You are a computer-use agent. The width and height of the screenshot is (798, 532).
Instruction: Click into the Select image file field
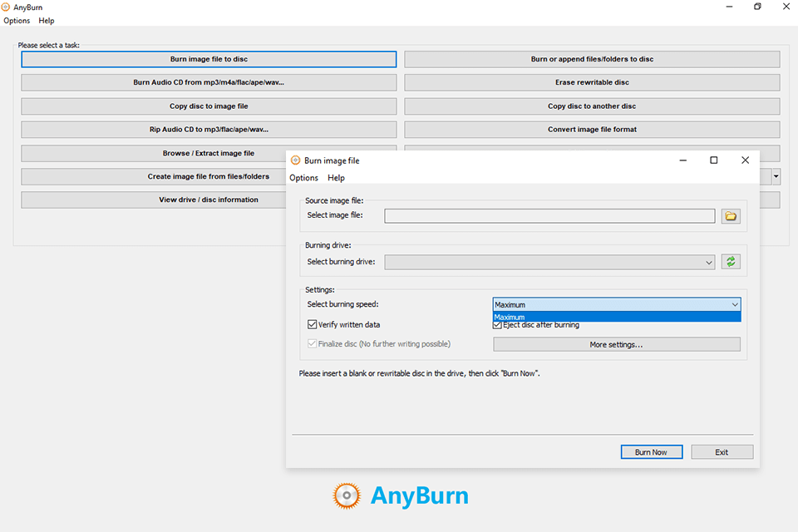pos(549,216)
